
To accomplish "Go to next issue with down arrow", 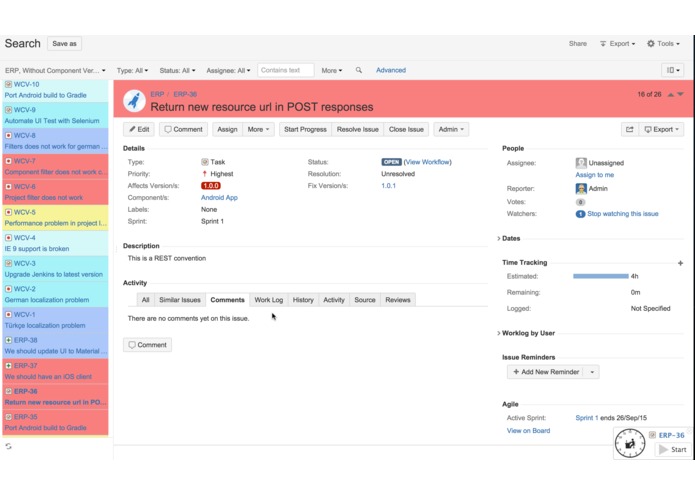I will point(680,94).
